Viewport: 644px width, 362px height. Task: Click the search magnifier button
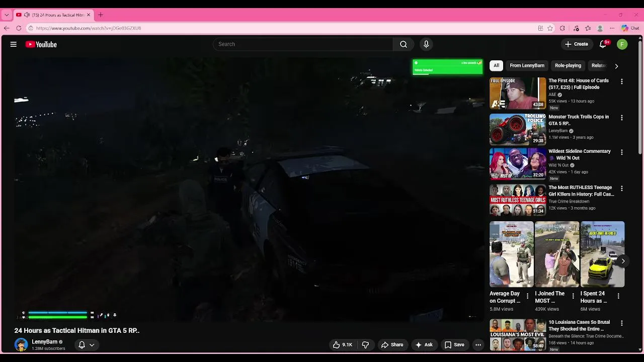404,44
